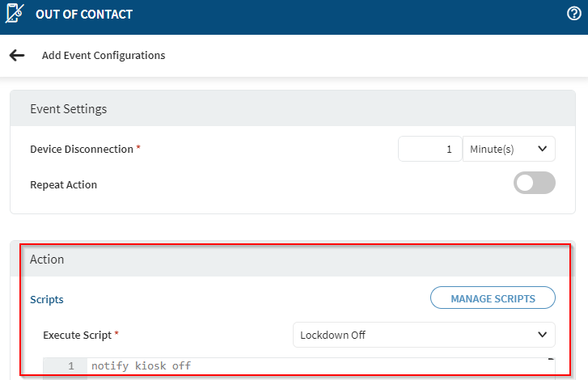
Task: Select the Lockdown Off script text
Action: [332, 335]
